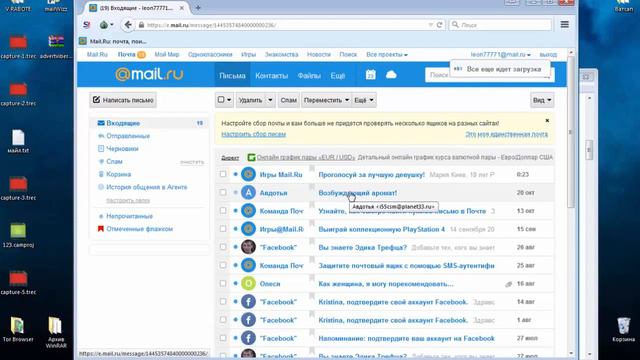The height and width of the screenshot is (360, 640).
Task: Expand Все проекты menu
Action: [x=387, y=54]
